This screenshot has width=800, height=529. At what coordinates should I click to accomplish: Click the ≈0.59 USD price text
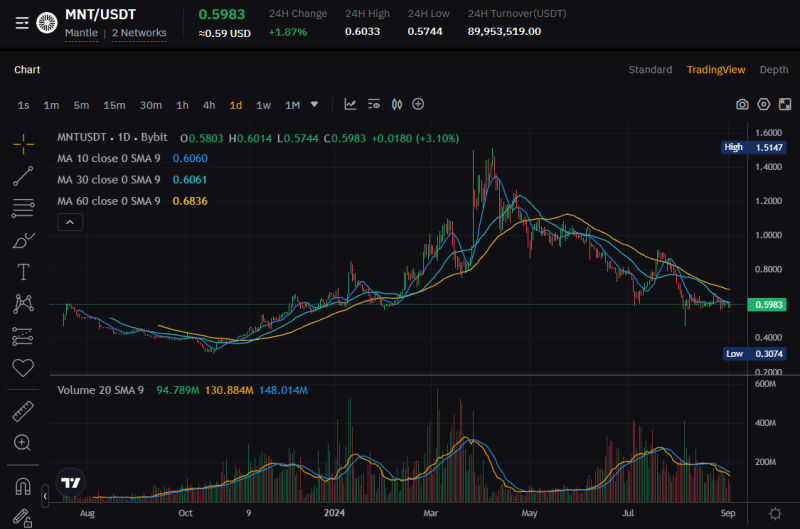[x=224, y=34]
